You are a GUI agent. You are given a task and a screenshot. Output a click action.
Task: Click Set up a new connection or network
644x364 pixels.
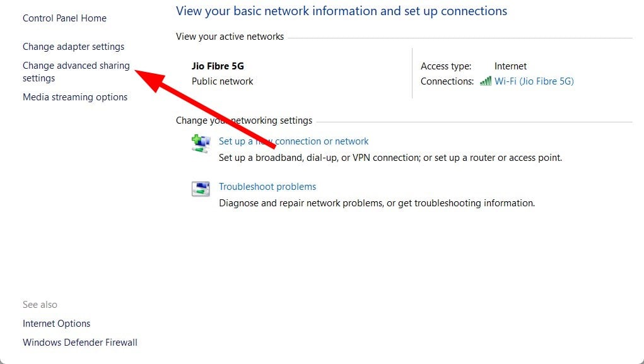pyautogui.click(x=294, y=141)
